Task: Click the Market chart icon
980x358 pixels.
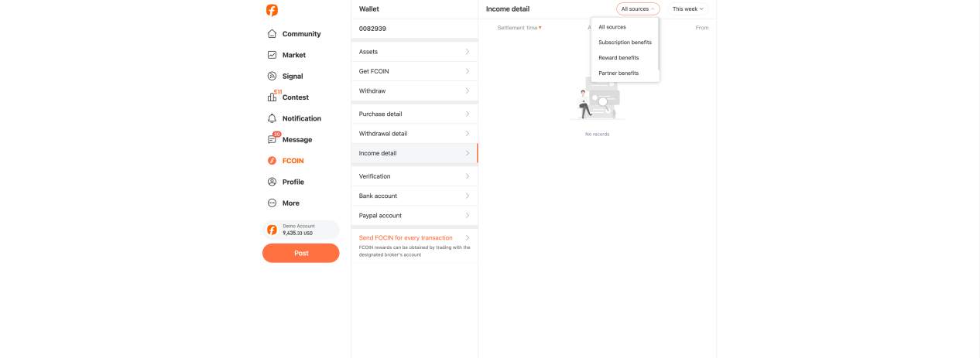Action: tap(272, 55)
